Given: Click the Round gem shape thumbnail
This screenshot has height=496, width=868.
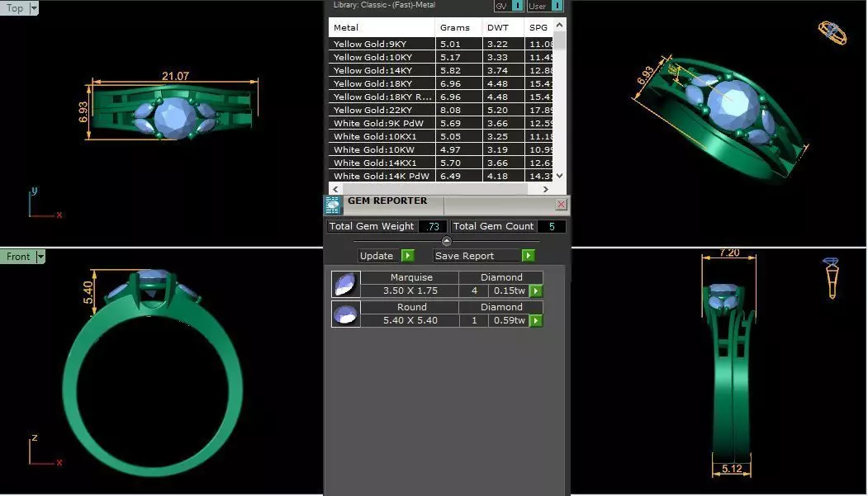Looking at the screenshot, I should pos(346,314).
